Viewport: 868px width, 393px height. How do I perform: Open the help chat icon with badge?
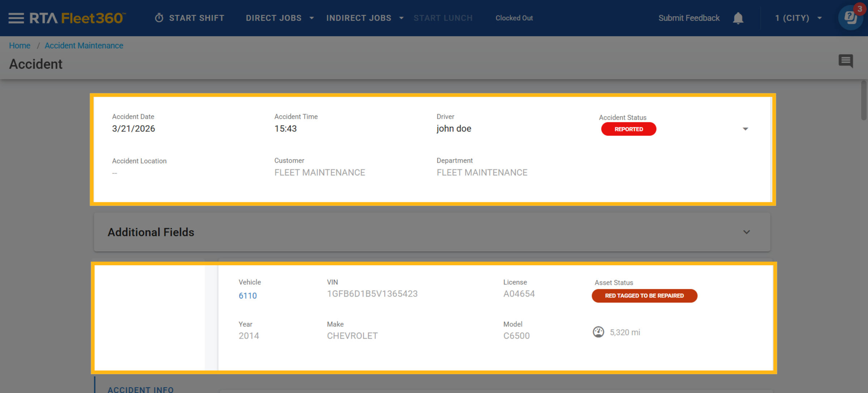pyautogui.click(x=851, y=18)
